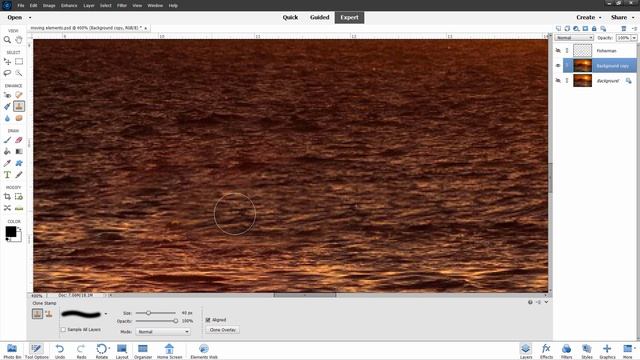Select the Color Picker eyedropper tool
Viewport: 640px width, 360px height.
7,163
